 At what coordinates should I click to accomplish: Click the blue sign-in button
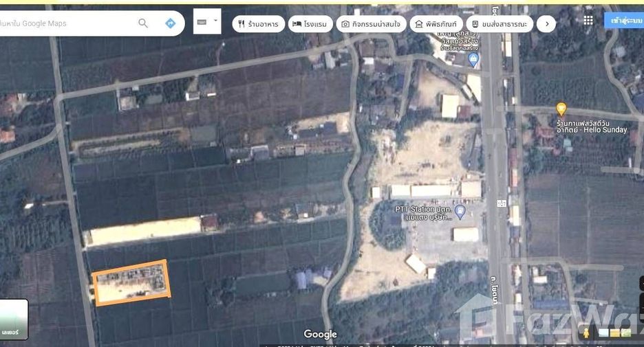pyautogui.click(x=624, y=20)
